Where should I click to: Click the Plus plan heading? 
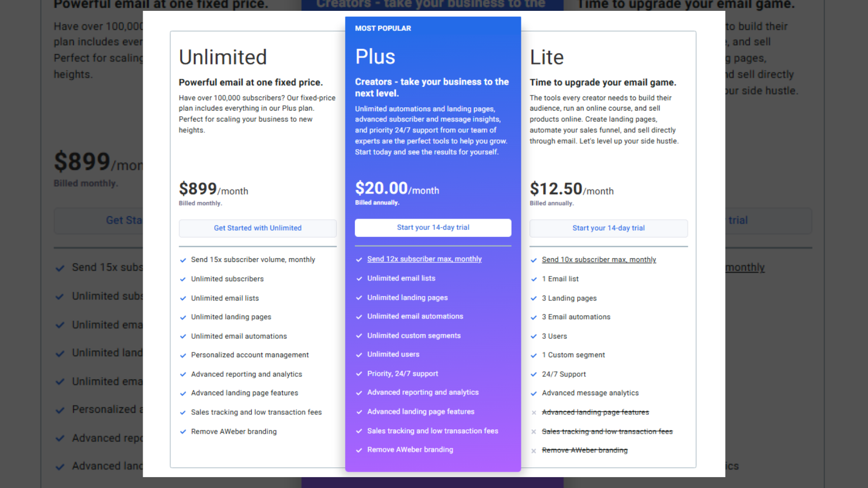(375, 57)
